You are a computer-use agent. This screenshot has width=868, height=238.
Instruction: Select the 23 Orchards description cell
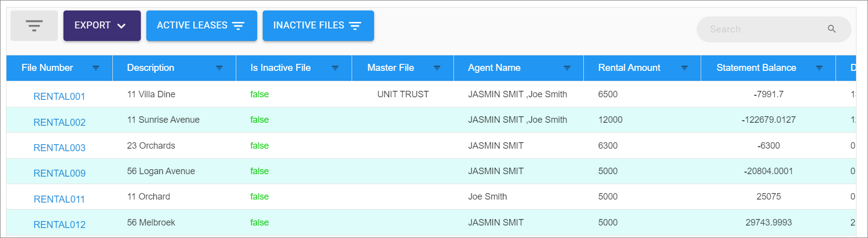(151, 146)
